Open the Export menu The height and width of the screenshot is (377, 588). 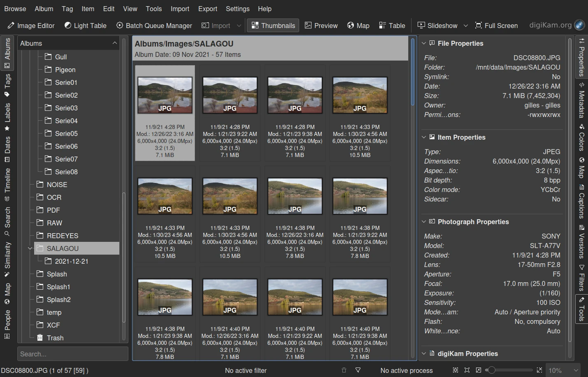pos(207,9)
